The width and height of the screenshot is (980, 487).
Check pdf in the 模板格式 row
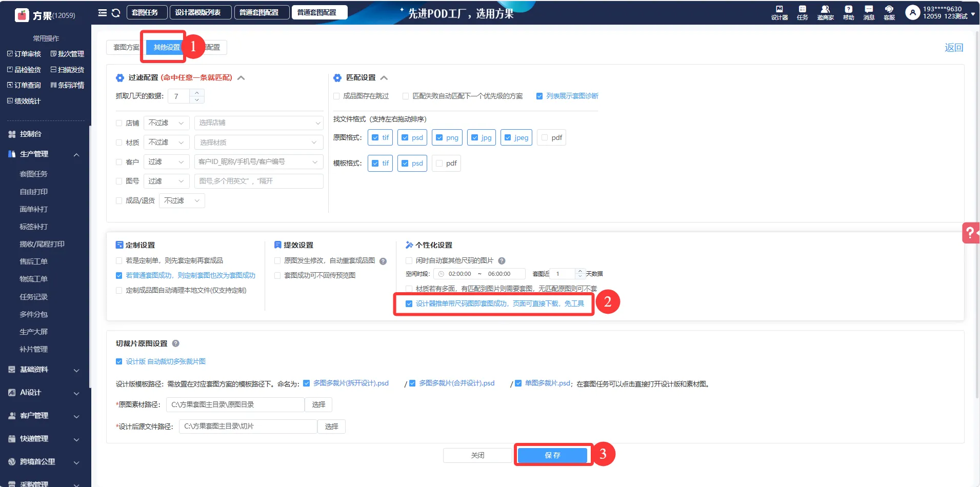(x=439, y=163)
